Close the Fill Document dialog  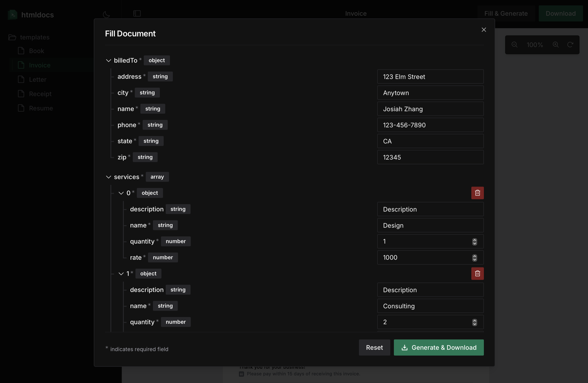484,30
